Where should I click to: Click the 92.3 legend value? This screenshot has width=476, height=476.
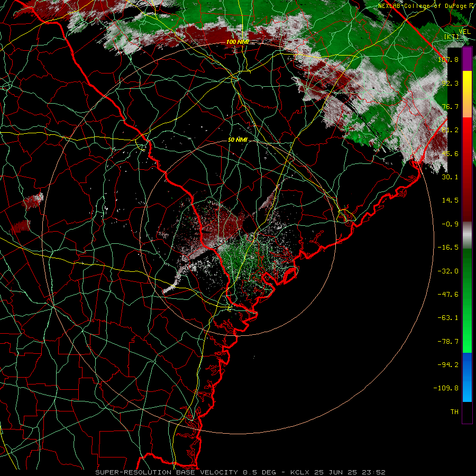[450, 83]
